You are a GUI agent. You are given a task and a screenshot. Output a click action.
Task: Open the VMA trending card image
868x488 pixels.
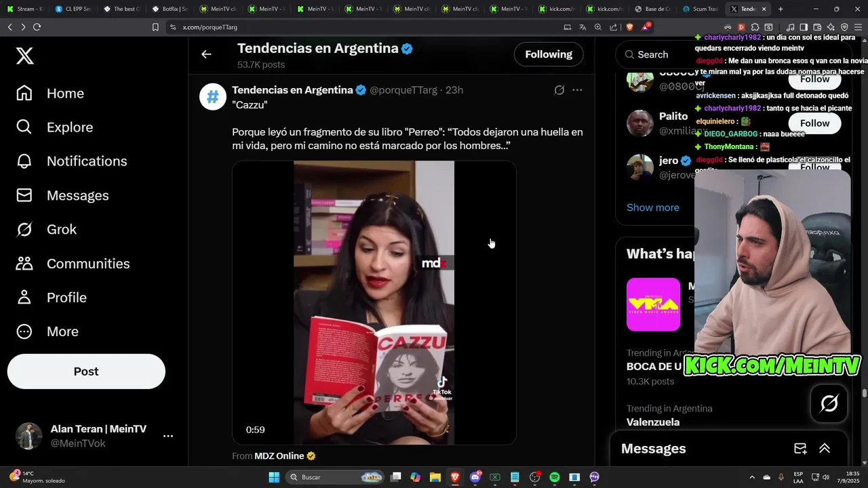(x=653, y=304)
